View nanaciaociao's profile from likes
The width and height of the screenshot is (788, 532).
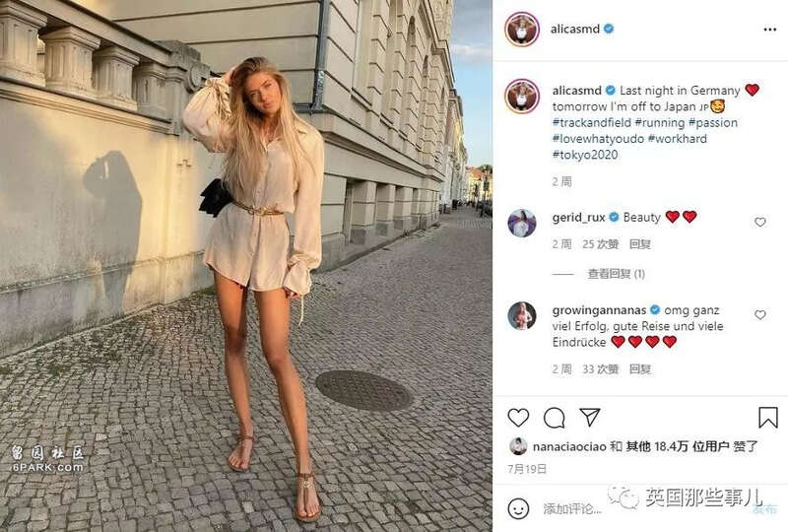point(570,446)
